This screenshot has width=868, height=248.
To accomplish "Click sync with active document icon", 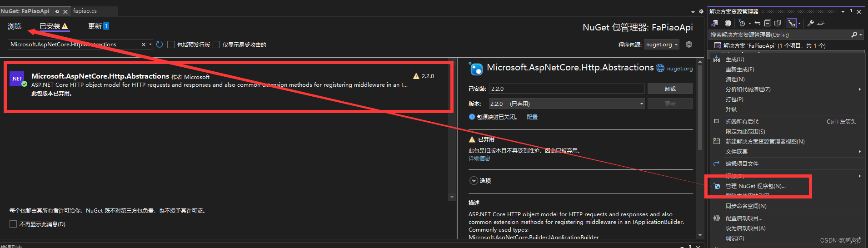I will click(x=757, y=23).
